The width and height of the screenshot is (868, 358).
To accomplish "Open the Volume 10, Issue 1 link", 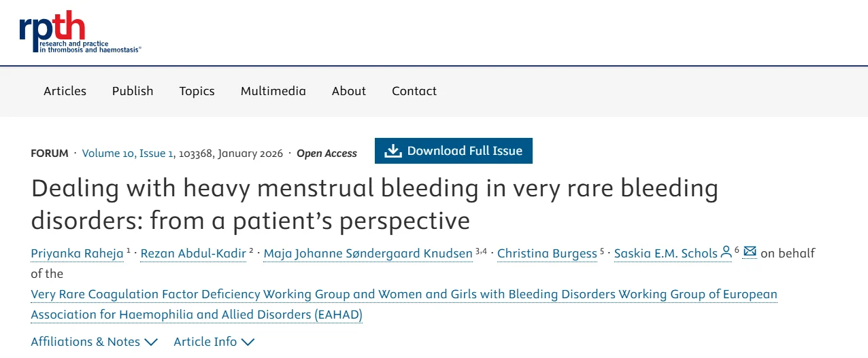I will (128, 154).
